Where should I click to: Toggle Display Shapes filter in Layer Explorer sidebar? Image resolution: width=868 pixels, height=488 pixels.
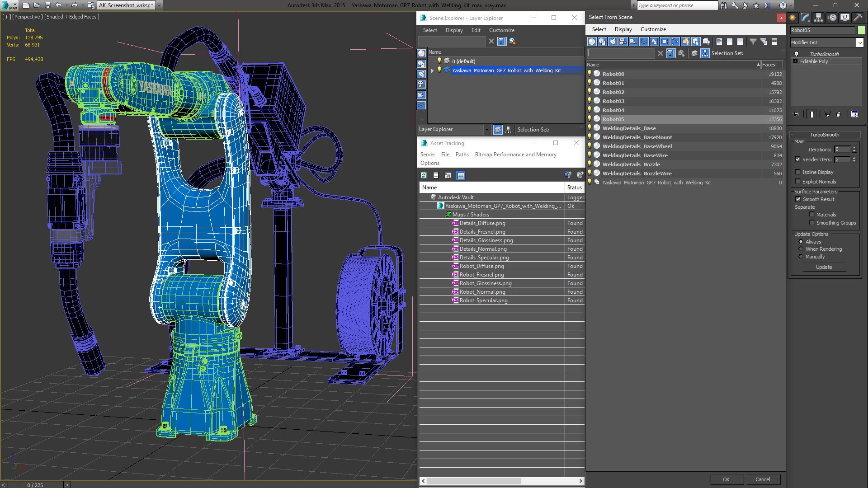click(421, 64)
